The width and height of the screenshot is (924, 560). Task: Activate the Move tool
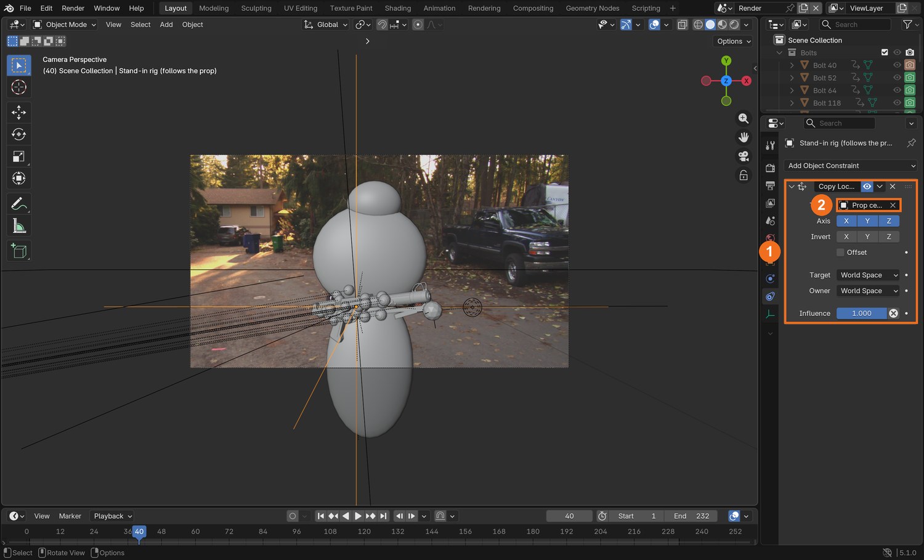(19, 112)
